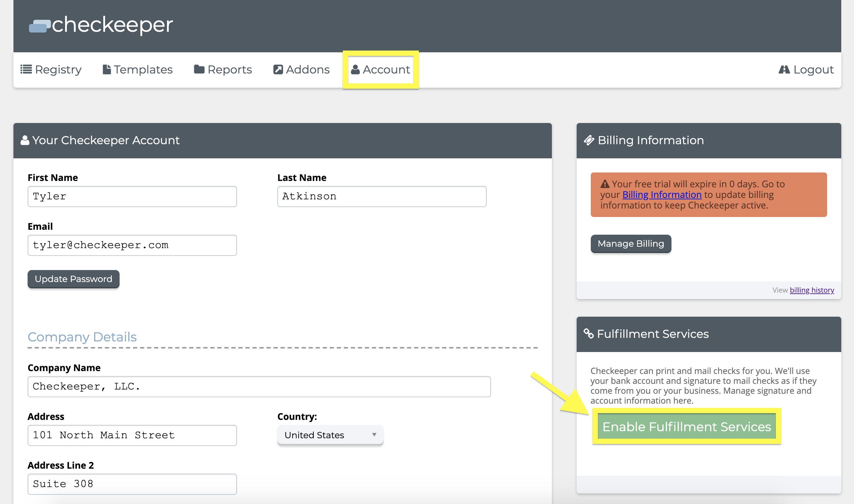Click the chain-link icon beside Fulfillment Services

[589, 334]
